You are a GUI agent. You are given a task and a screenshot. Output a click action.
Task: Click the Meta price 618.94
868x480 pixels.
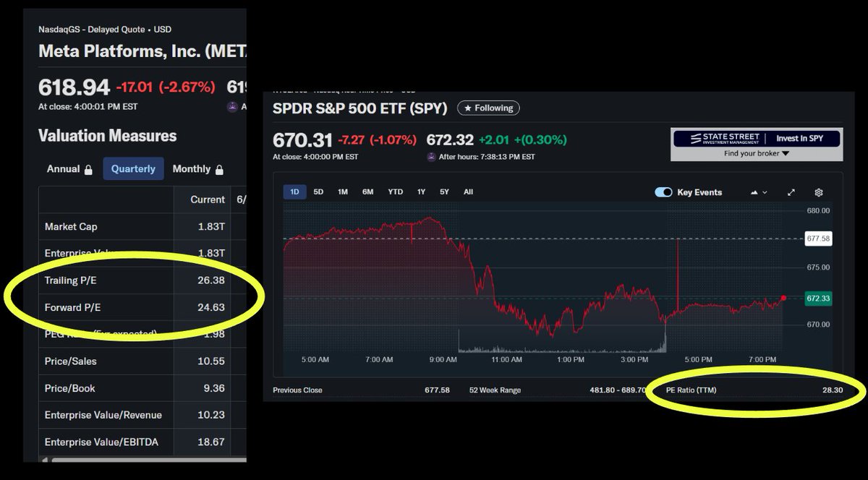[x=74, y=87]
